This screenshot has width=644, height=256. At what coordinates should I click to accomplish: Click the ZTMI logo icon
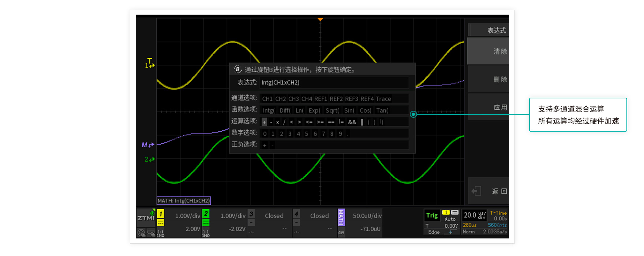(146, 218)
